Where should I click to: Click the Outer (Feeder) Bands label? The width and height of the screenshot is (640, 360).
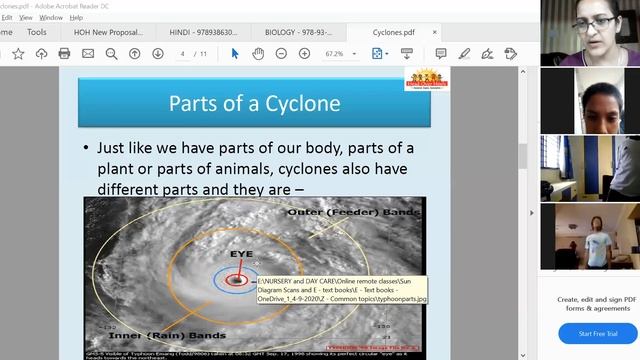[x=353, y=212]
